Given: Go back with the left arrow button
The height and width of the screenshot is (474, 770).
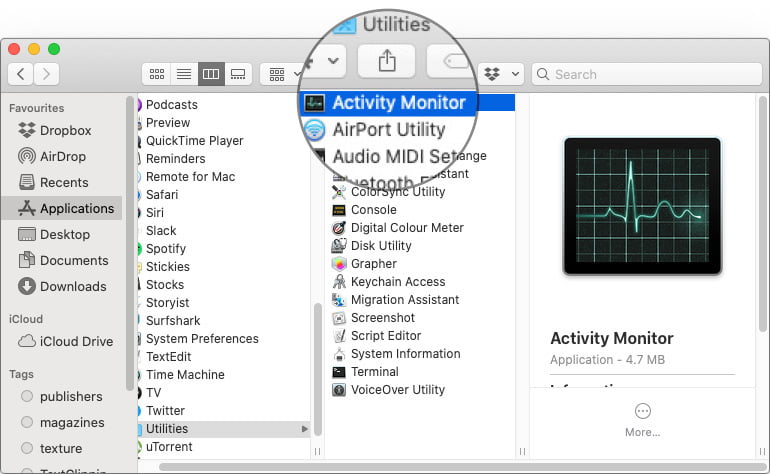Looking at the screenshot, I should point(21,74).
